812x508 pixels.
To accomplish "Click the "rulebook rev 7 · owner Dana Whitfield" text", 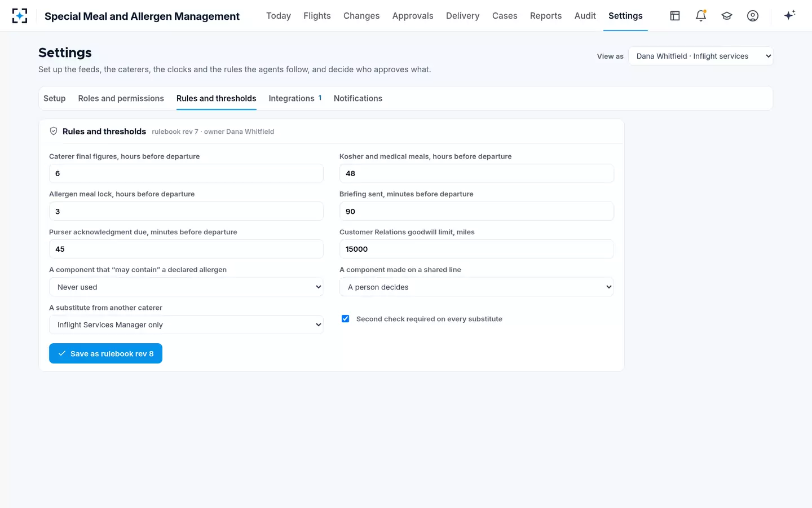I will click(x=213, y=132).
